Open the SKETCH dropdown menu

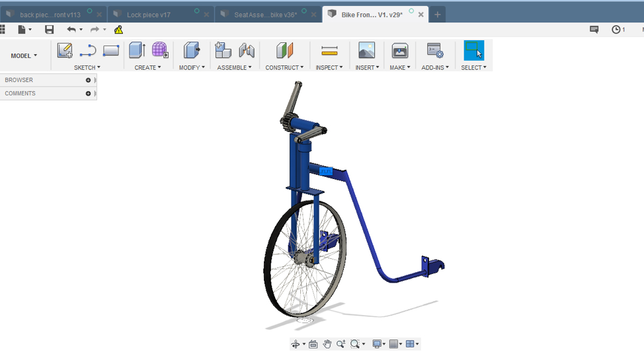point(87,67)
